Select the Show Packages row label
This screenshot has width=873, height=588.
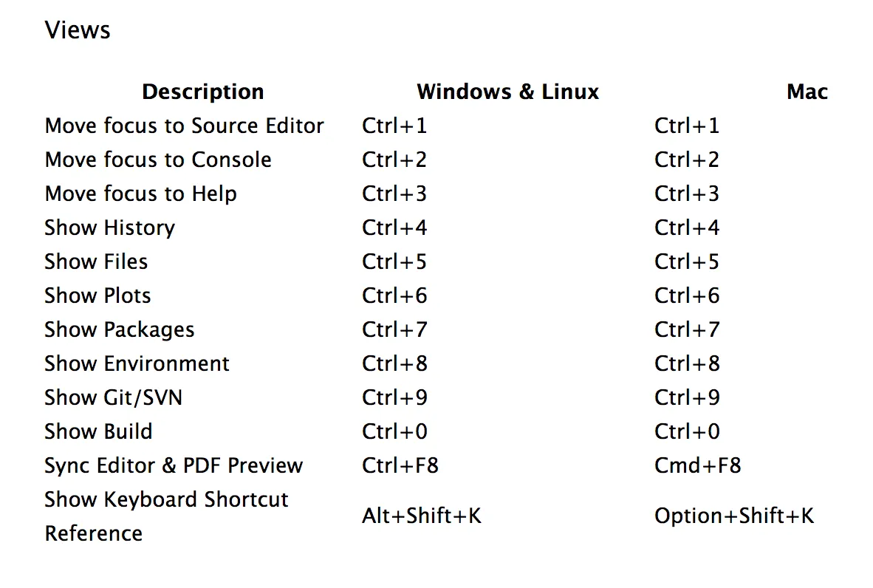(x=120, y=329)
